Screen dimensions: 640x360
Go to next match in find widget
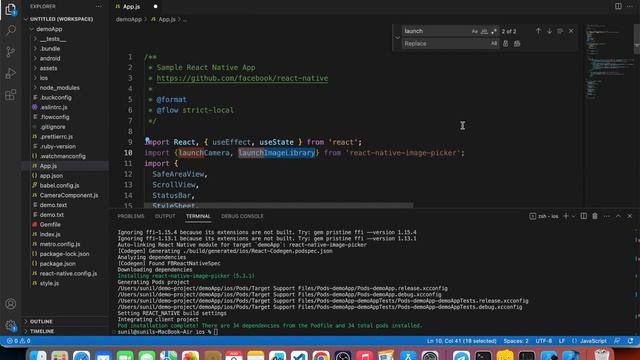tap(549, 31)
